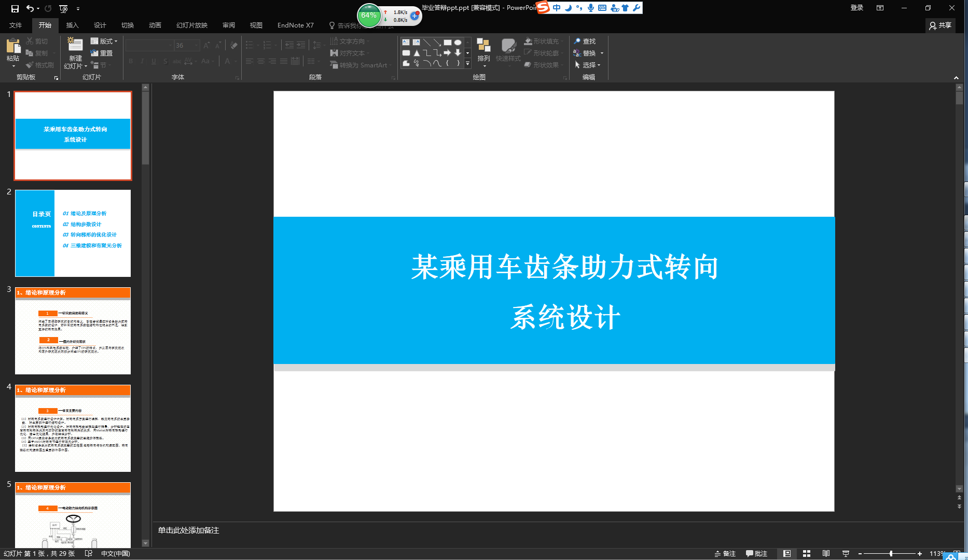Open the 文件 menu
This screenshot has height=560, width=968.
(16, 25)
